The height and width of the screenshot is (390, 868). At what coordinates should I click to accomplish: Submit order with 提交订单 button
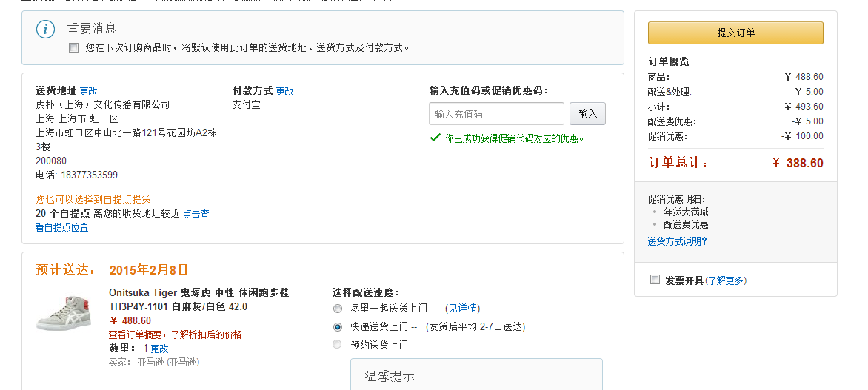tap(735, 33)
